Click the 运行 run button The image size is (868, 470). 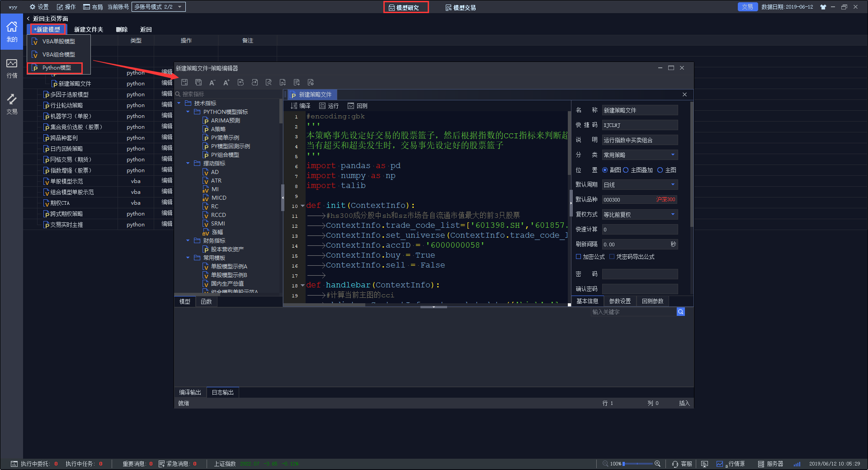(x=329, y=106)
